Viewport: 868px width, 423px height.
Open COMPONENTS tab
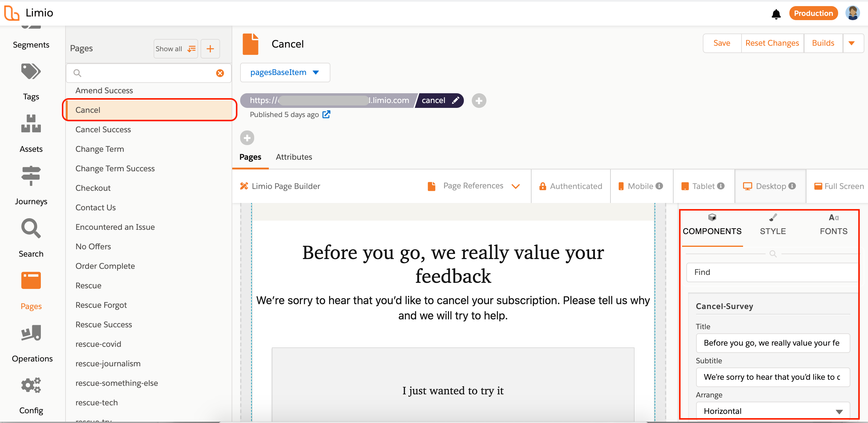pos(712,225)
